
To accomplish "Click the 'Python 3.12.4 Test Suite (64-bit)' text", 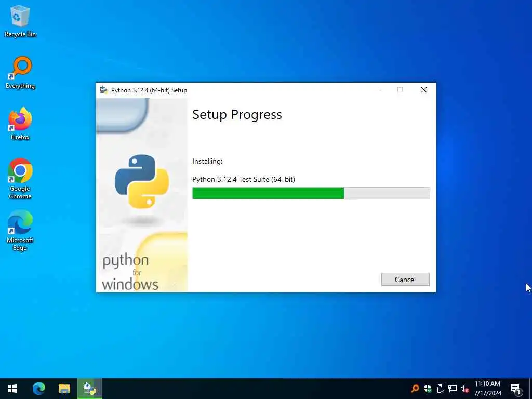I will 244,179.
